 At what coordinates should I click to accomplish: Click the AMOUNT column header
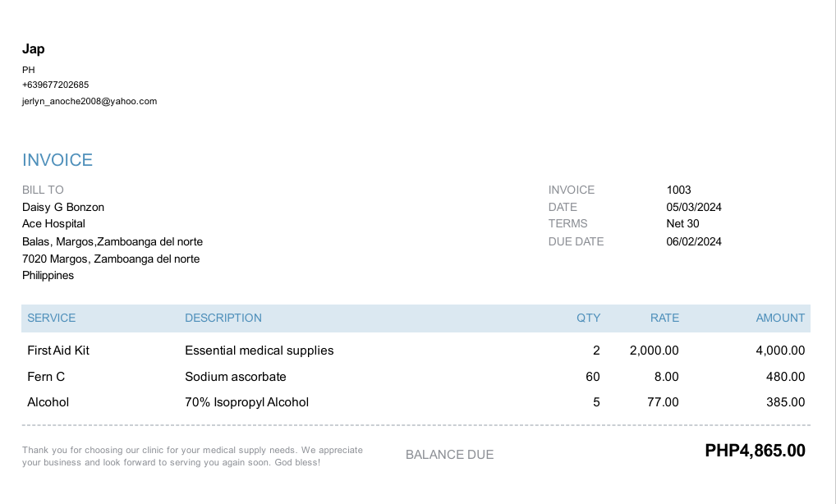[x=780, y=318]
